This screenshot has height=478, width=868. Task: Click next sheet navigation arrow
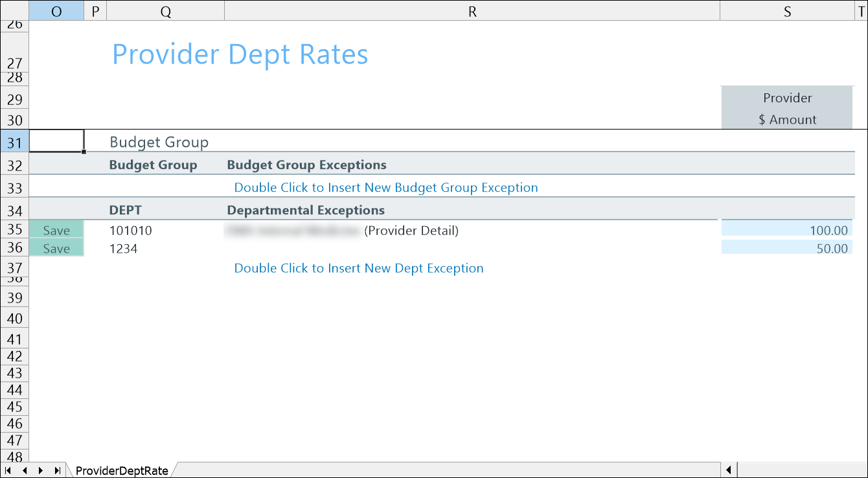click(41, 470)
